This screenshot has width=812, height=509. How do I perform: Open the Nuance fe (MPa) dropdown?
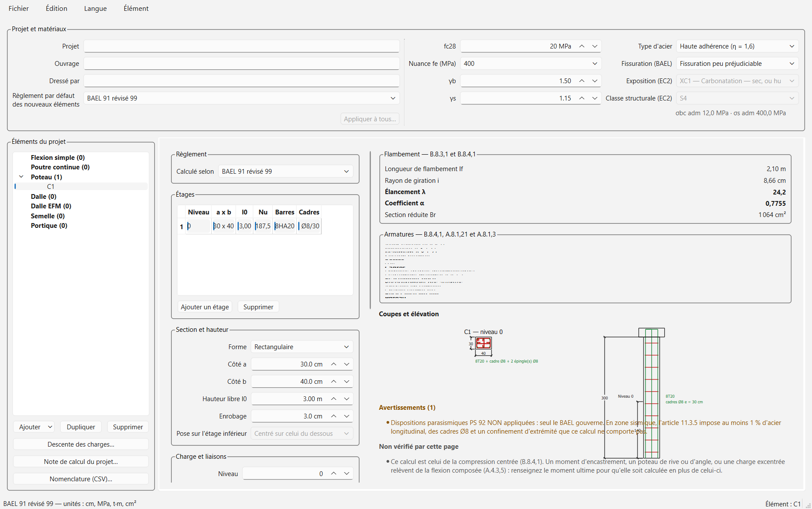point(531,63)
